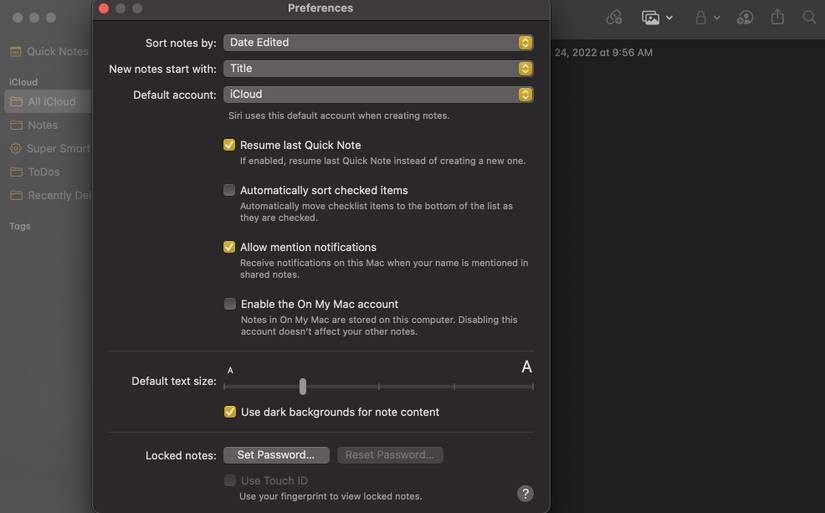Viewport: 825px width, 513px height.
Task: Click the link insert icon in toolbar
Action: pos(614,18)
